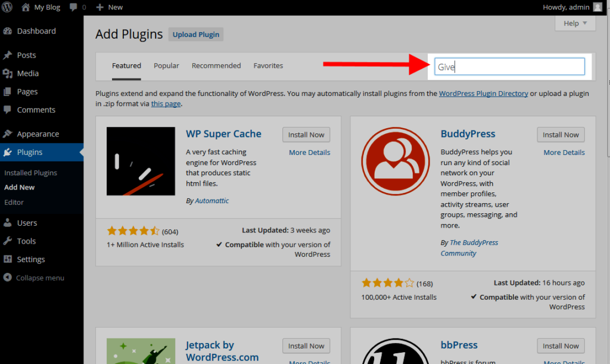The image size is (610, 364).
Task: Switch to the Popular tab
Action: [166, 66]
